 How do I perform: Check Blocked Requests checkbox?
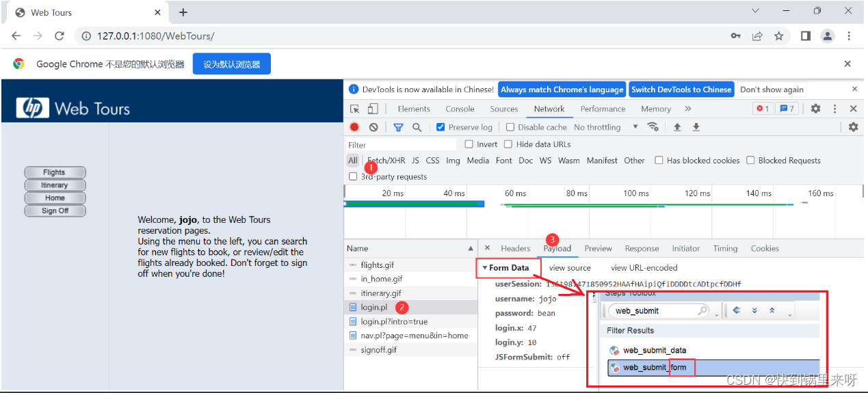pyautogui.click(x=750, y=161)
